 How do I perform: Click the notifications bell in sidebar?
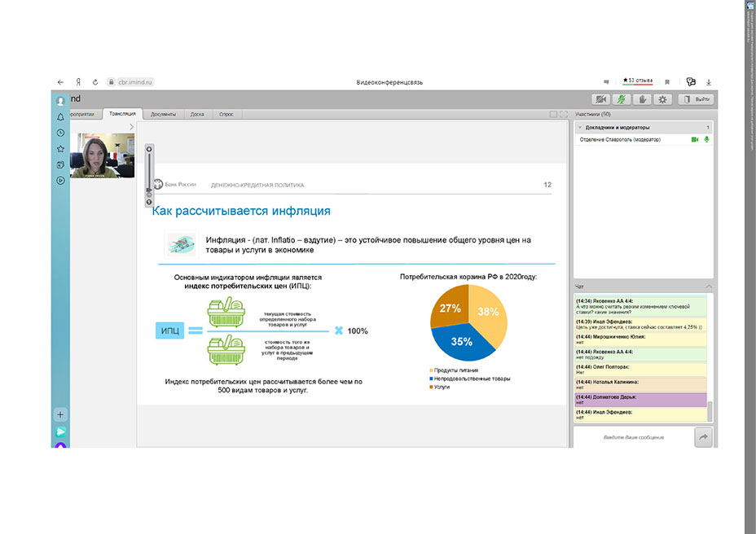(x=60, y=117)
